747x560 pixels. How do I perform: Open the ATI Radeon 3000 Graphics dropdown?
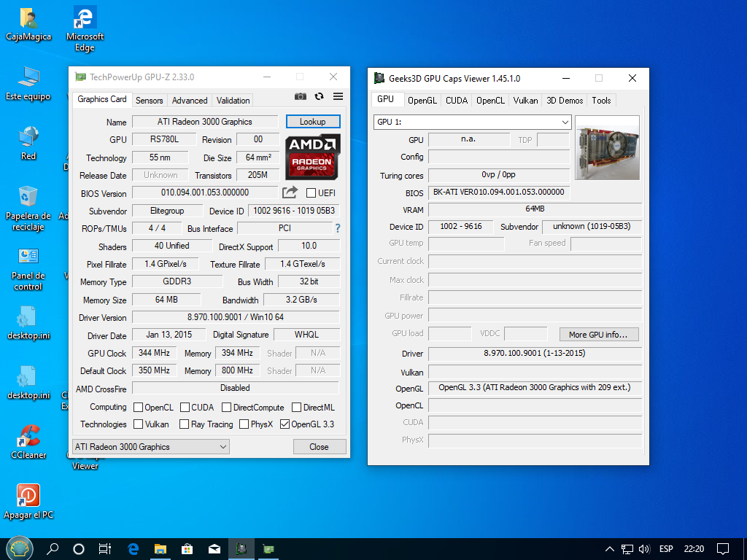coord(151,447)
